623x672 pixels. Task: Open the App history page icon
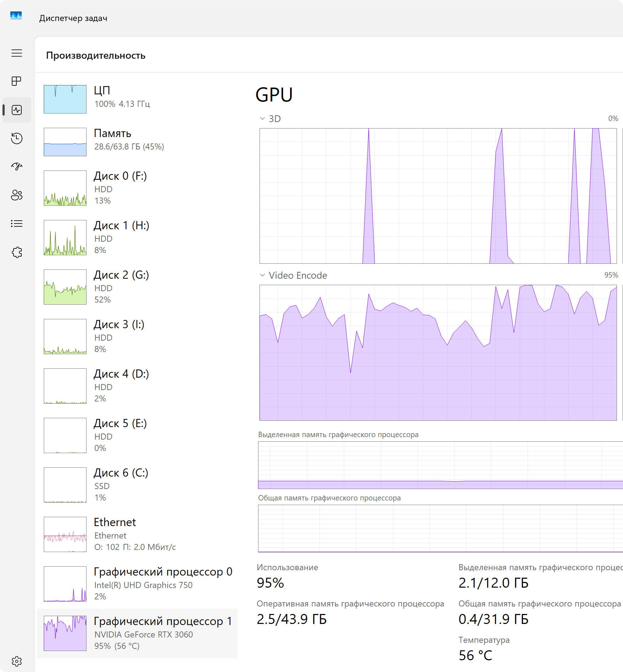click(17, 138)
